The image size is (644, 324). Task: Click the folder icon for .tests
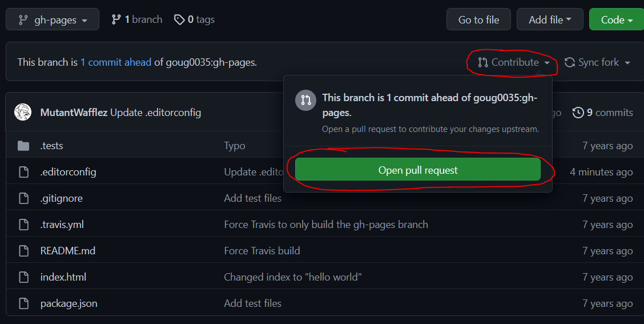(23, 146)
